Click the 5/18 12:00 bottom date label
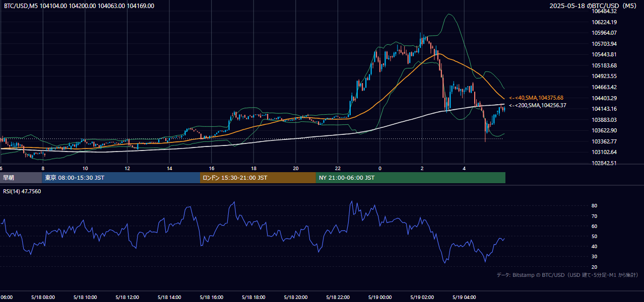The image size is (644, 302). 127,297
